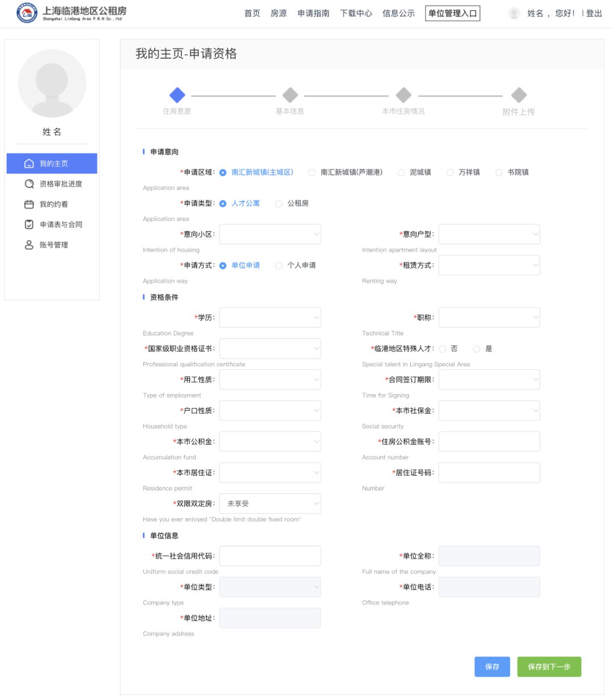The width and height of the screenshot is (612, 700).
Task: Click the green 保存到下一步 button
Action: point(549,667)
